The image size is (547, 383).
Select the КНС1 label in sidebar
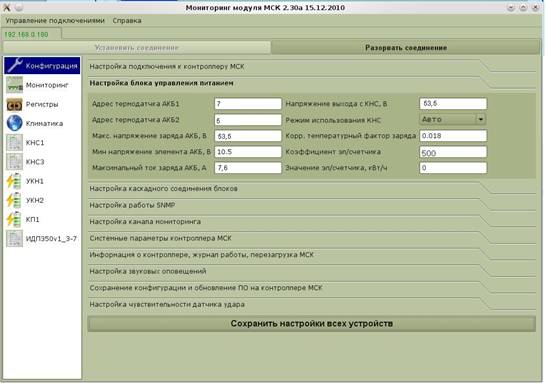click(35, 143)
